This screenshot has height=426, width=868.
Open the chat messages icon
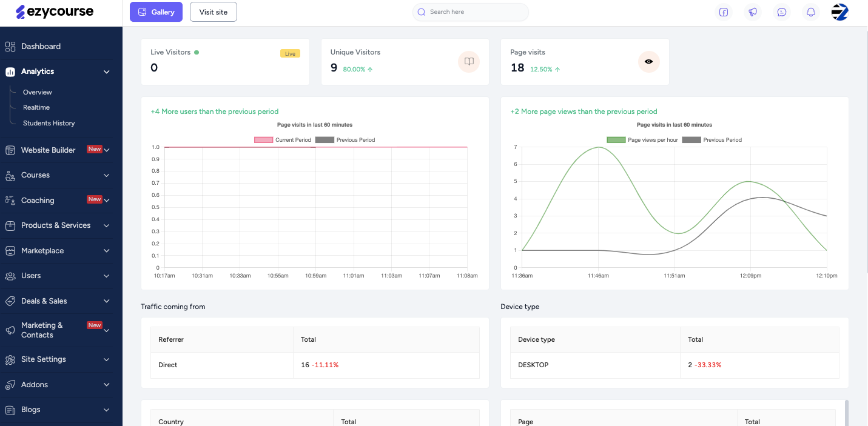[x=782, y=12]
